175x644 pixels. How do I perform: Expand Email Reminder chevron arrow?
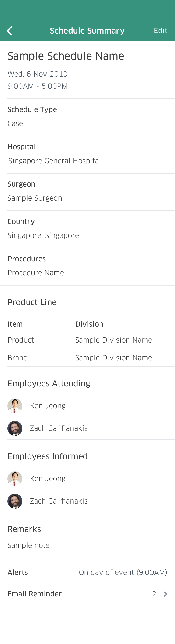pos(165,594)
